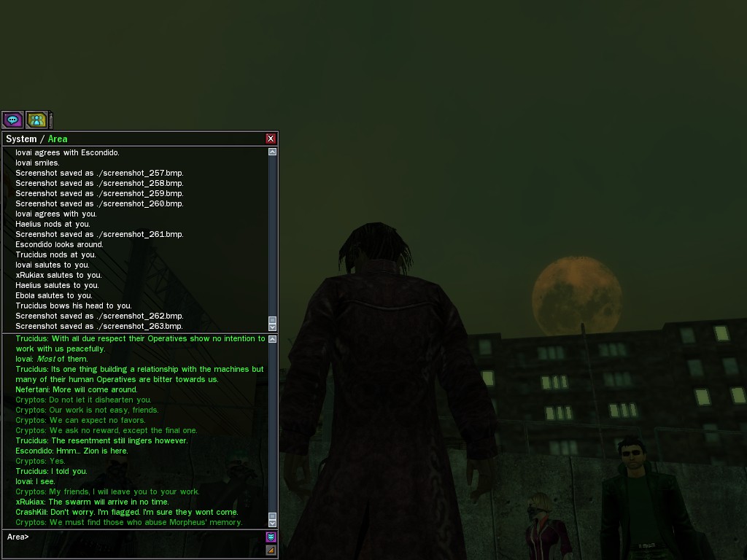Click the emote mask icon beside chat input

271,537
